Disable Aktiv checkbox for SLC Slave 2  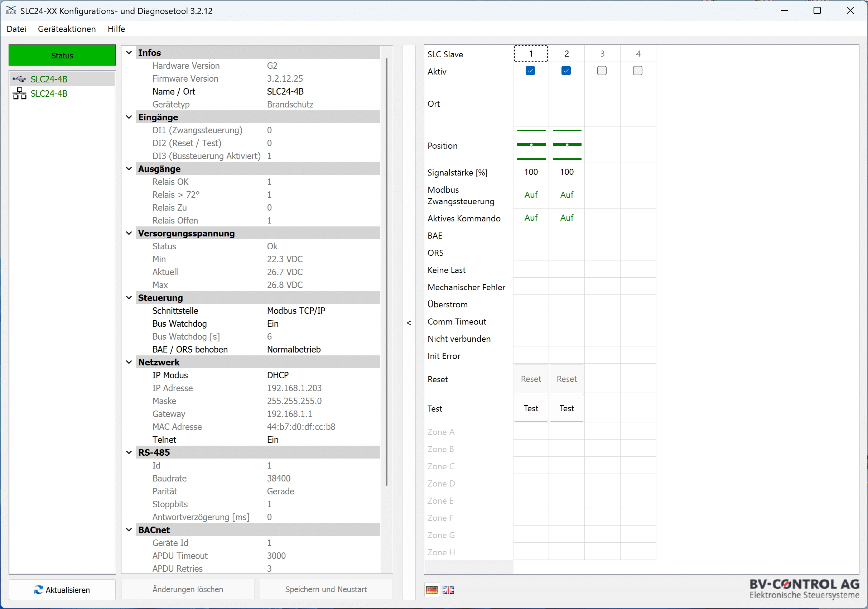566,71
